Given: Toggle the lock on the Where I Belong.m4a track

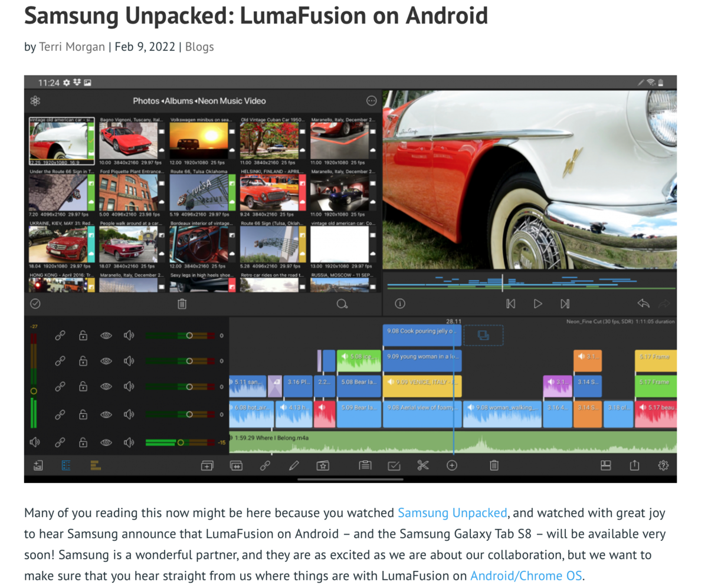Looking at the screenshot, I should [83, 442].
